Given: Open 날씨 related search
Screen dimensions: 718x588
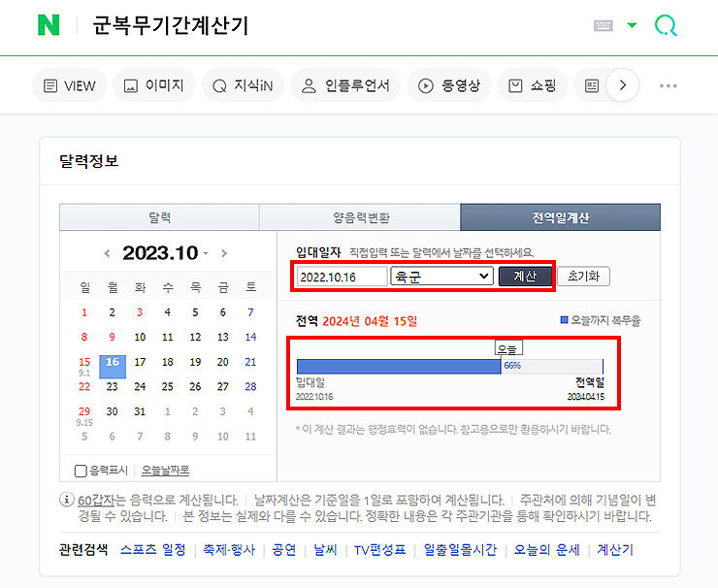Looking at the screenshot, I should tap(326, 549).
